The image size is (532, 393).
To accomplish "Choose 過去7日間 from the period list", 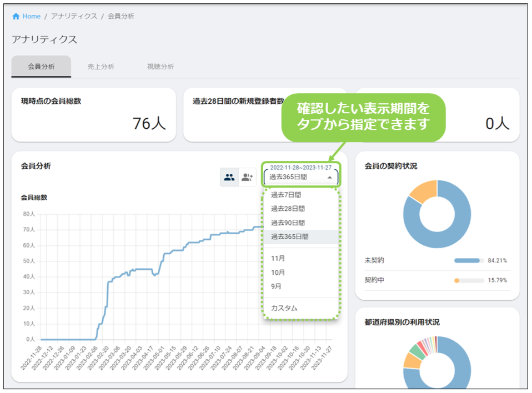I will (286, 195).
